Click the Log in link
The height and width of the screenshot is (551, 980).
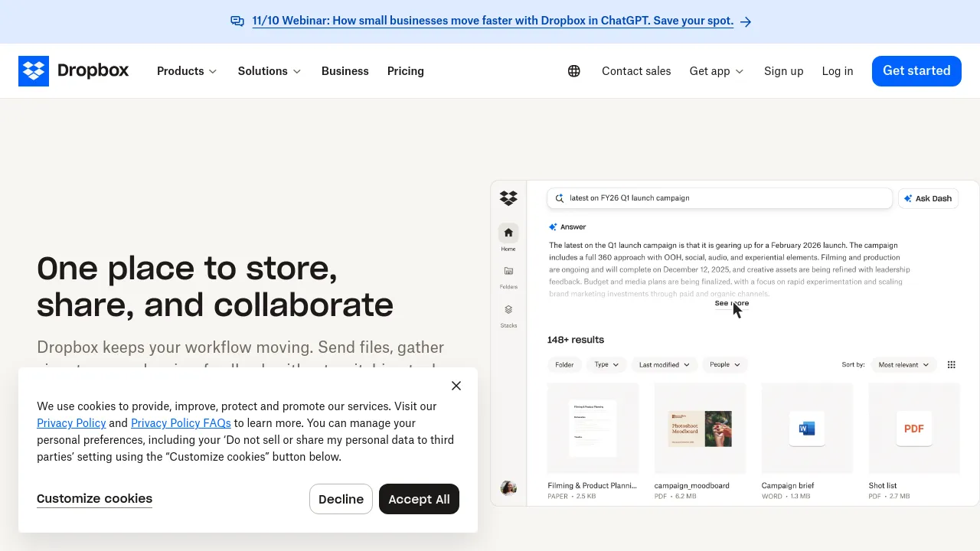point(838,71)
